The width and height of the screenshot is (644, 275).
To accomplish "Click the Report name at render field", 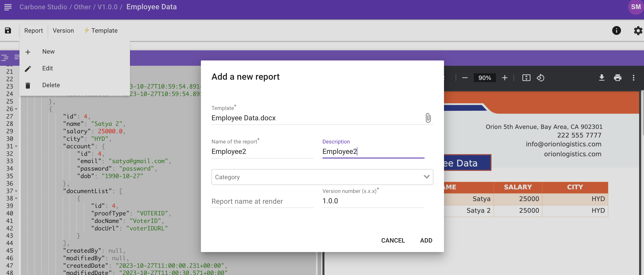I will (x=262, y=201).
